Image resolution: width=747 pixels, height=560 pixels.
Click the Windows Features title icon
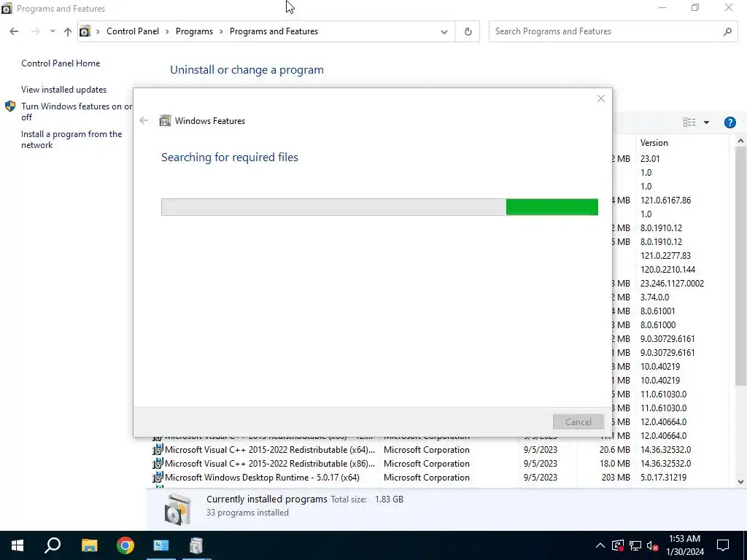(166, 120)
